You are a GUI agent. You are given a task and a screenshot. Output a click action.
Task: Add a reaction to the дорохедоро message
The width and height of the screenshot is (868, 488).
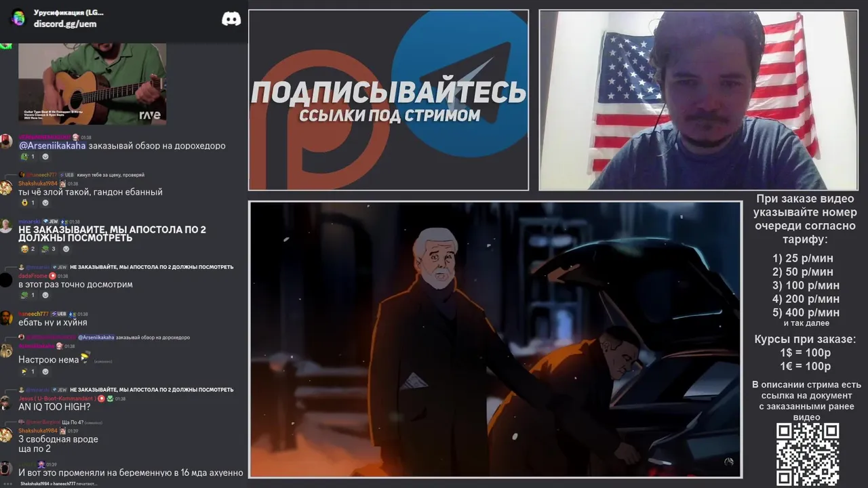45,157
